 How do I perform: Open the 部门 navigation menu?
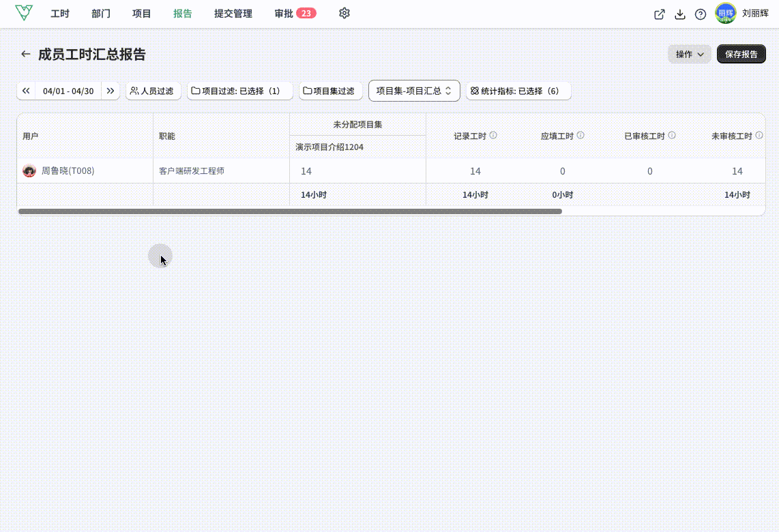point(101,14)
